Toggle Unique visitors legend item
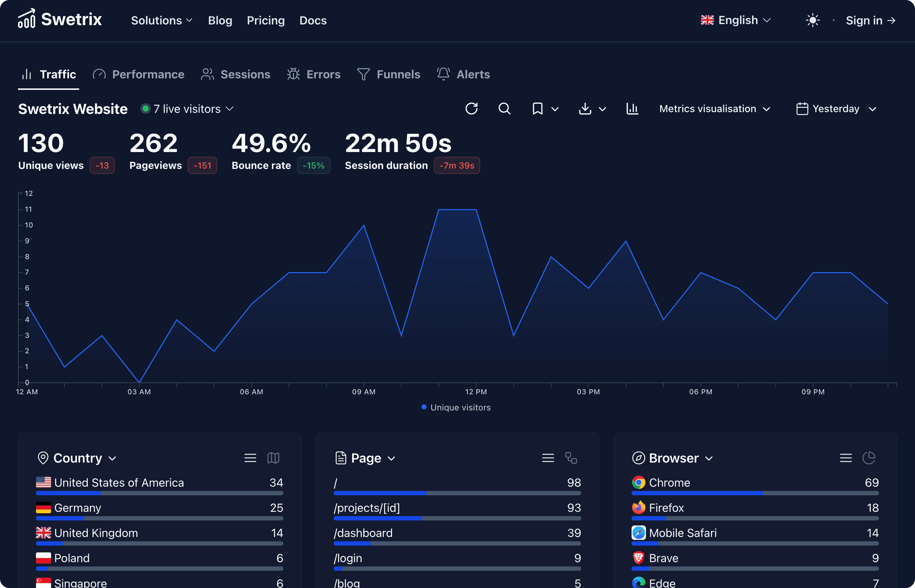 [x=456, y=408]
